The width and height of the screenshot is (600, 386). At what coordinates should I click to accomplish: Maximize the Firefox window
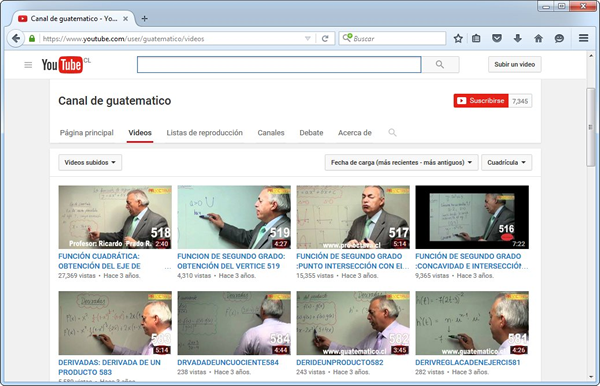(561, 6)
